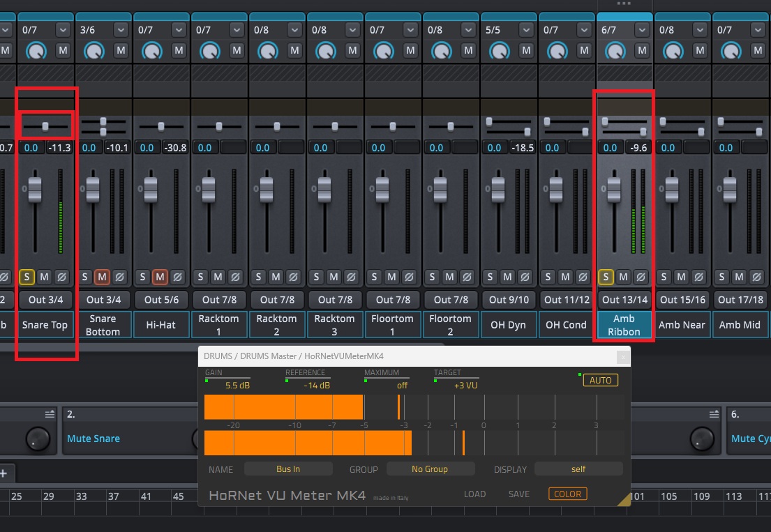The image size is (771, 532).
Task: Select the Amb Ribbon channel name
Action: pyautogui.click(x=624, y=325)
